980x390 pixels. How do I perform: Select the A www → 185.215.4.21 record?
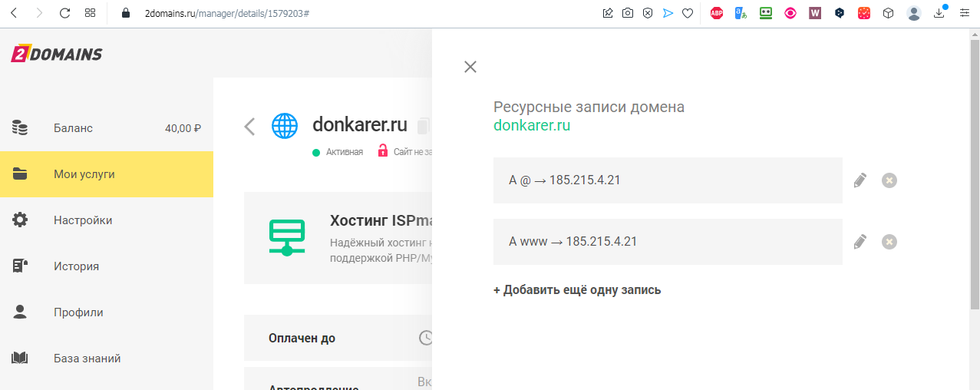[x=668, y=242]
